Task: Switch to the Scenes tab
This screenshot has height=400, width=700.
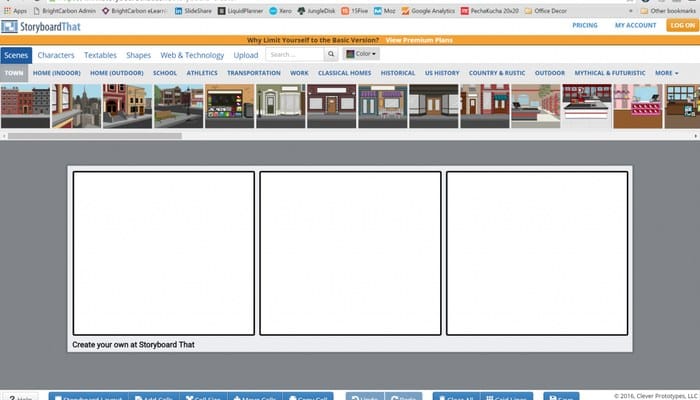Action: click(16, 55)
